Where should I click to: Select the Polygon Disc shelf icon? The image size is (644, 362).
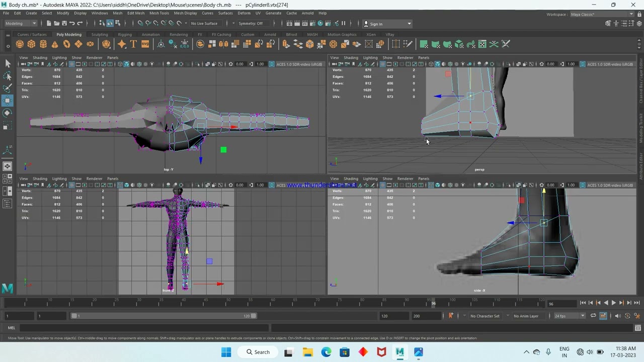coord(90,44)
